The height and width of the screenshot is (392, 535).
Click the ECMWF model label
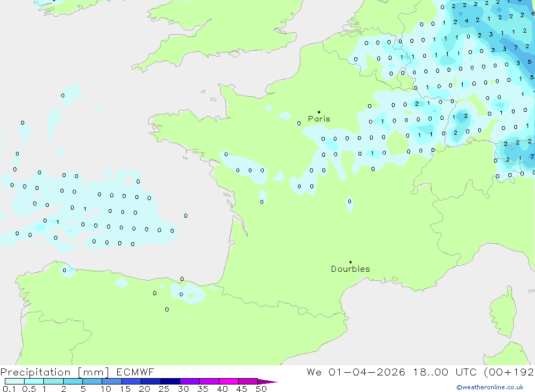(x=135, y=372)
